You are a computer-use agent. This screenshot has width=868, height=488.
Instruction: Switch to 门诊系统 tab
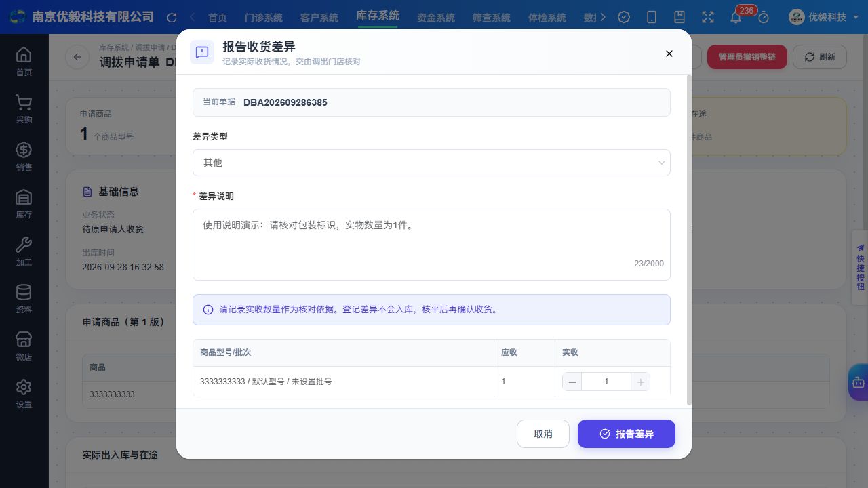[264, 18]
